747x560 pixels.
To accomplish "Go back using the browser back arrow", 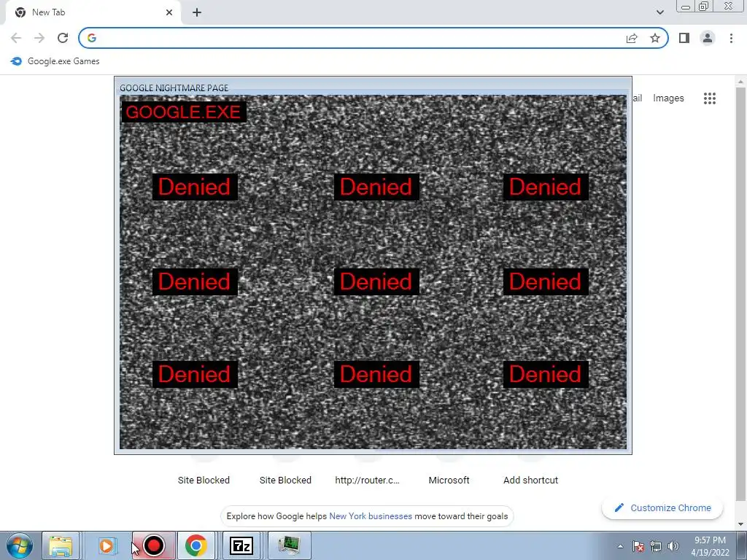I will click(16, 38).
